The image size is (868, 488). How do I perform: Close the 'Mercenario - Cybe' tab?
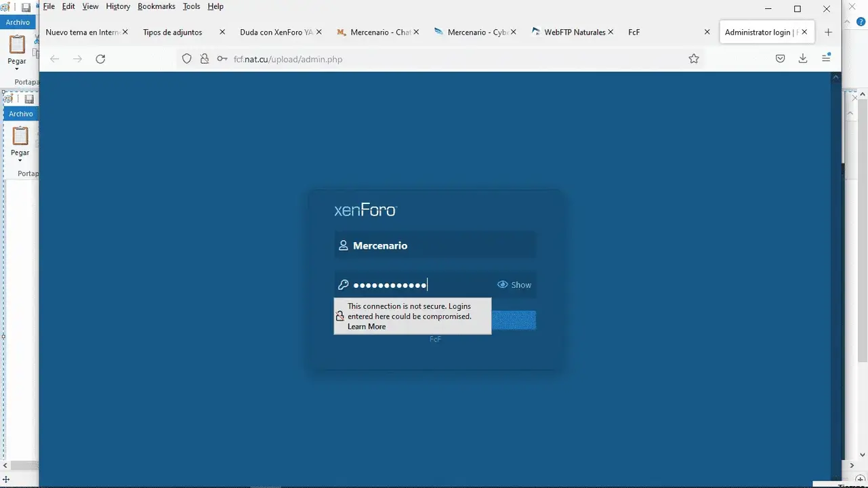pos(513,32)
